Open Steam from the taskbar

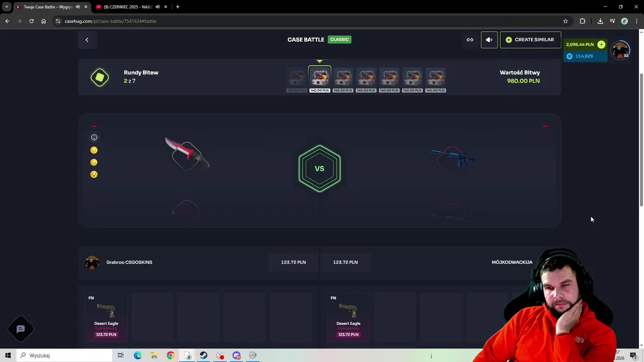(203, 355)
